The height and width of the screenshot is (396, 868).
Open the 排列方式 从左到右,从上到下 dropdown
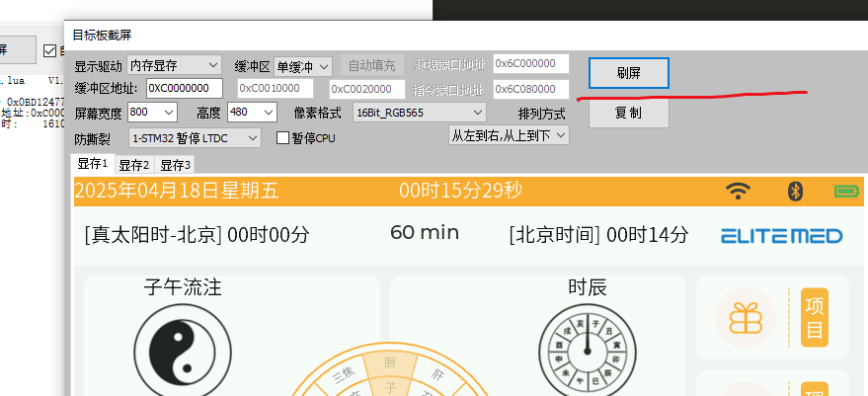click(509, 134)
